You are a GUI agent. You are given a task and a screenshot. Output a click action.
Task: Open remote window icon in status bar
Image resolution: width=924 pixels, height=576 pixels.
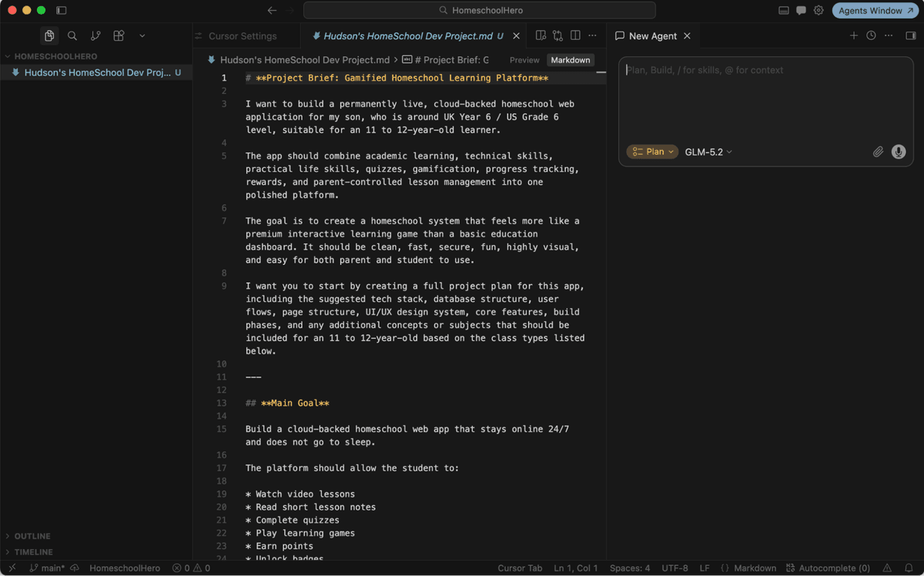(x=12, y=568)
